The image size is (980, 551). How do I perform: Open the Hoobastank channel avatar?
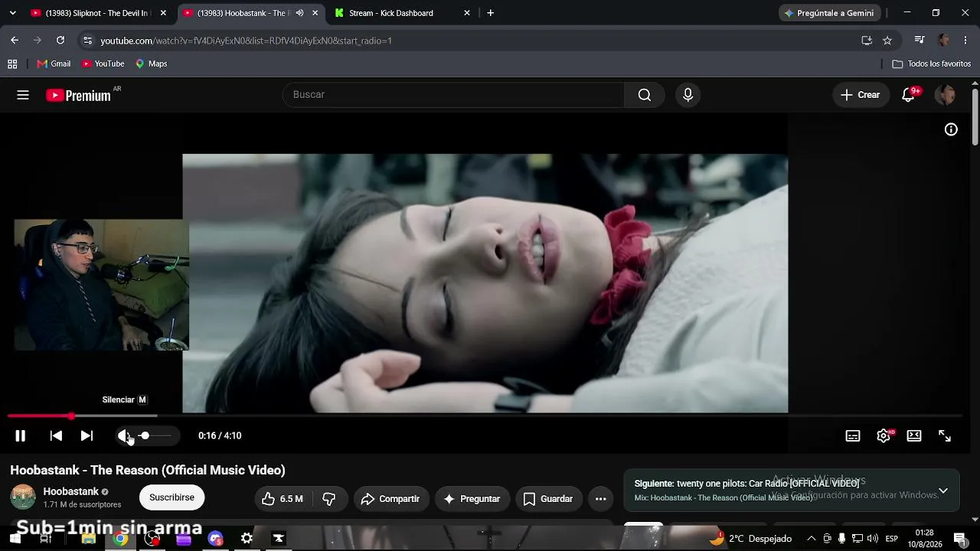[x=23, y=497]
